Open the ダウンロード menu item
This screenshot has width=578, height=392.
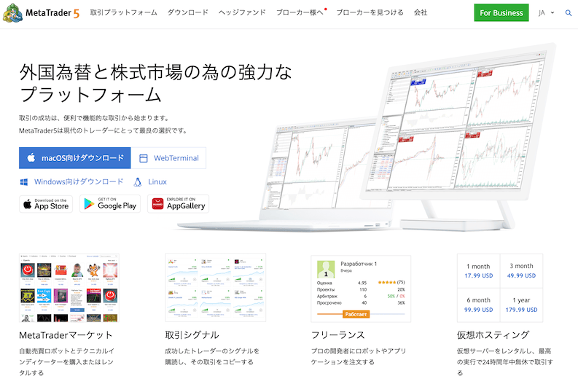coord(187,12)
